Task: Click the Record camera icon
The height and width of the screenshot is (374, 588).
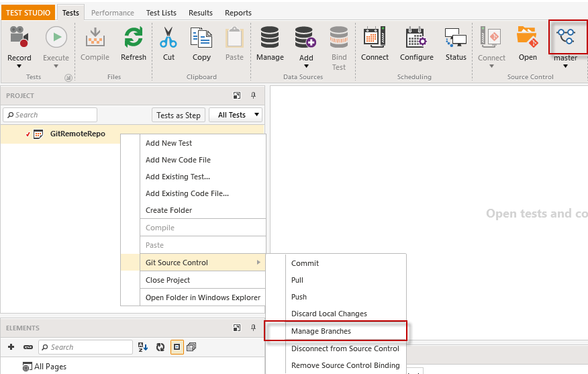Action: click(19, 36)
